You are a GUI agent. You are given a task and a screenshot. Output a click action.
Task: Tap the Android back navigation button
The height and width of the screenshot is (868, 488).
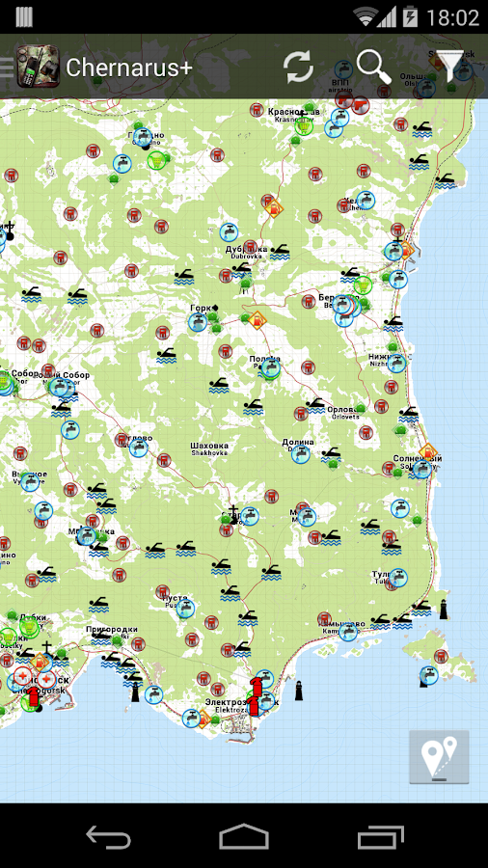point(108,836)
